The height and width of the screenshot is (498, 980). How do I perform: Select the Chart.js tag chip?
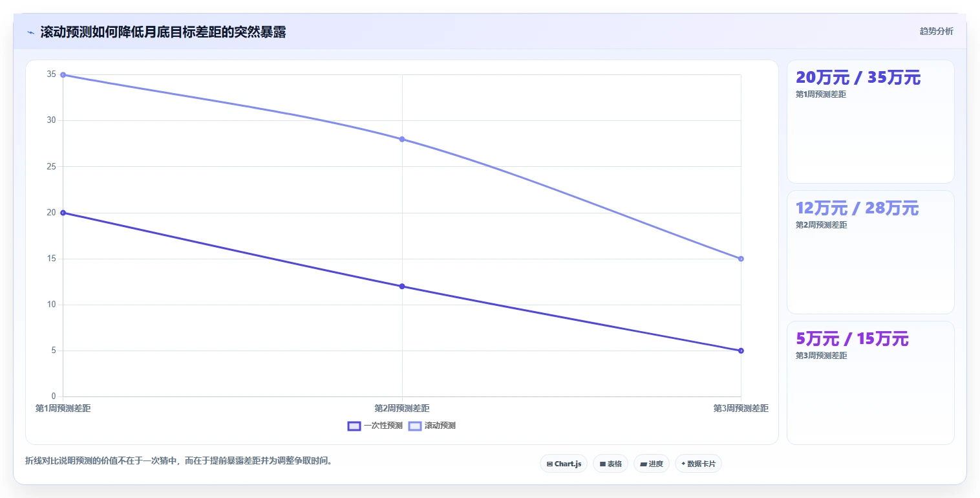564,464
